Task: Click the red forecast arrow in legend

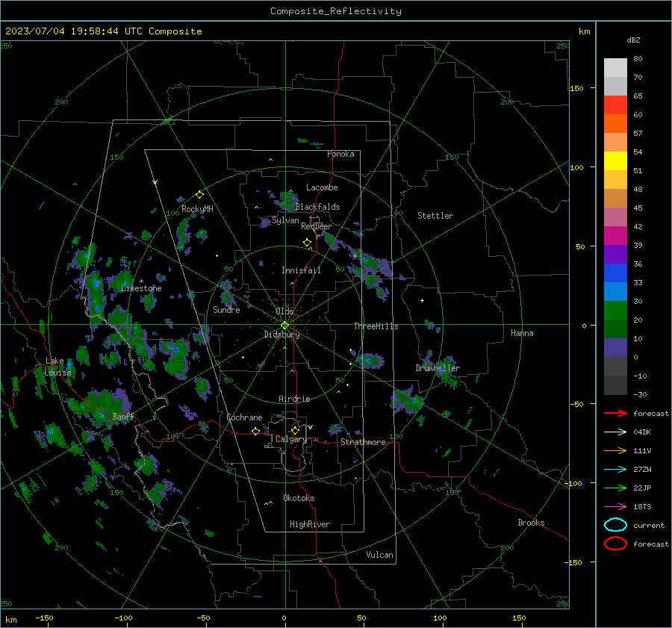Action: (615, 413)
